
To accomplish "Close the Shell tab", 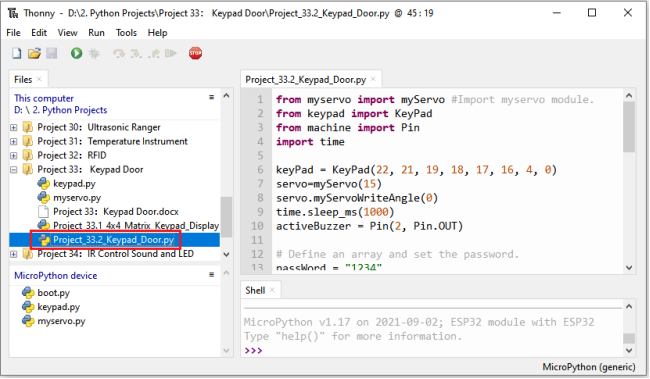I will pyautogui.click(x=272, y=290).
